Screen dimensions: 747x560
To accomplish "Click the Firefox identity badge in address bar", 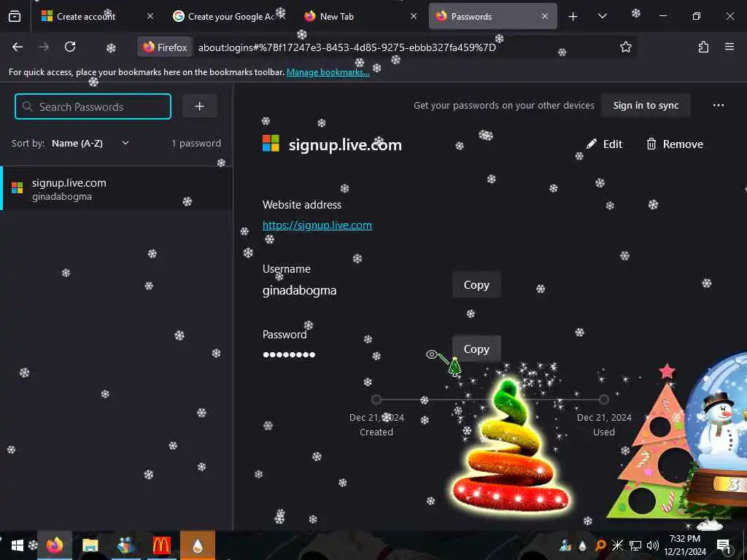I will (166, 47).
